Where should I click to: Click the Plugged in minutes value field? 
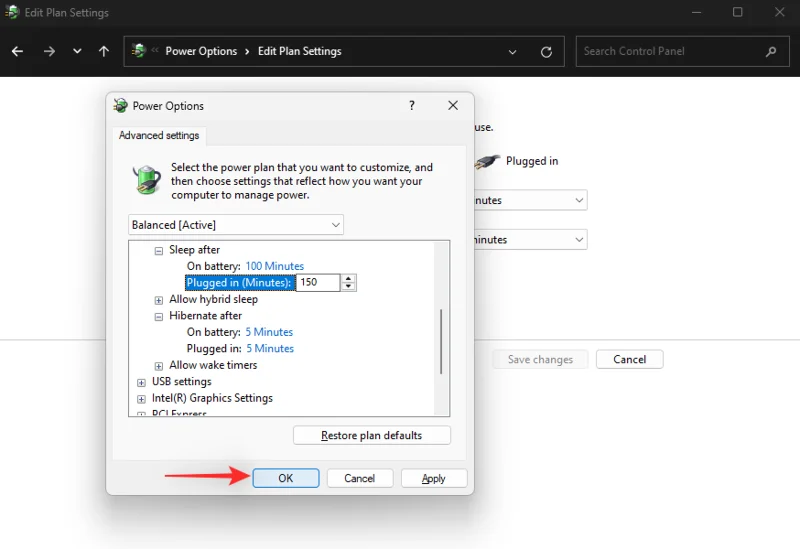pyautogui.click(x=318, y=283)
